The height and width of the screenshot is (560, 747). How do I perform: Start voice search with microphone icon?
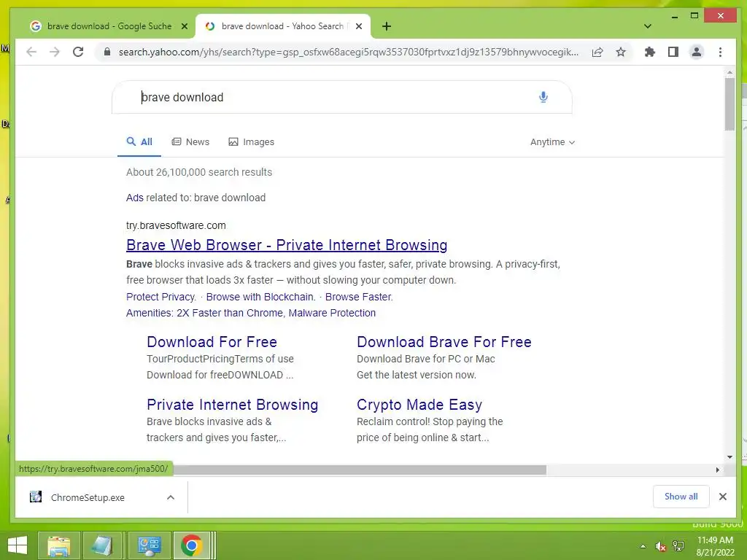tap(543, 97)
